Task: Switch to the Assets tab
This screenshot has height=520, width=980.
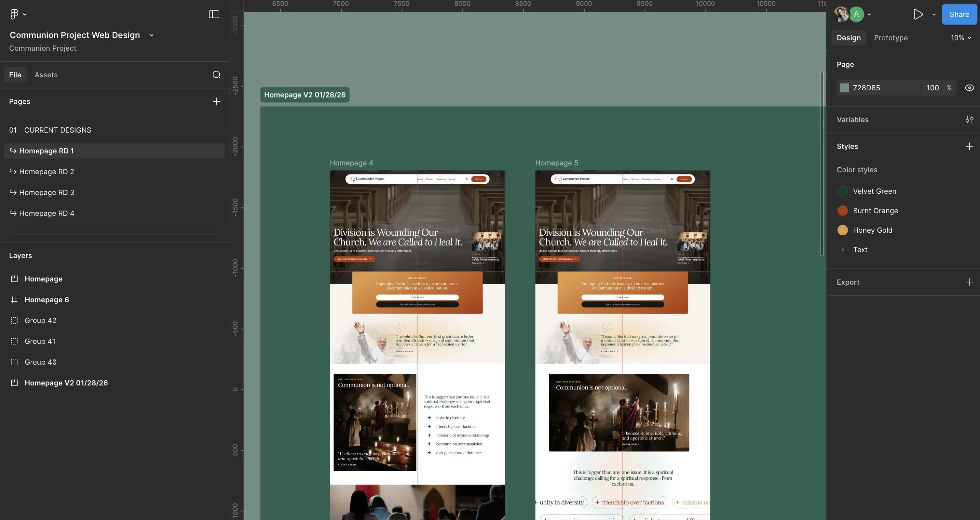Action: tap(46, 75)
